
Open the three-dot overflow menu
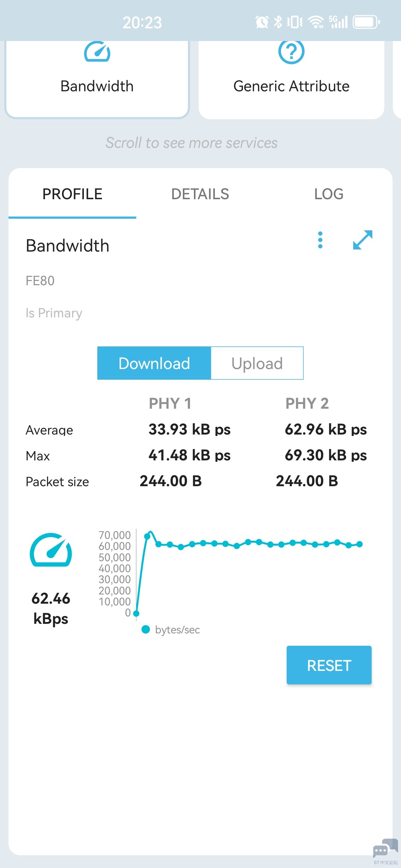pyautogui.click(x=320, y=240)
